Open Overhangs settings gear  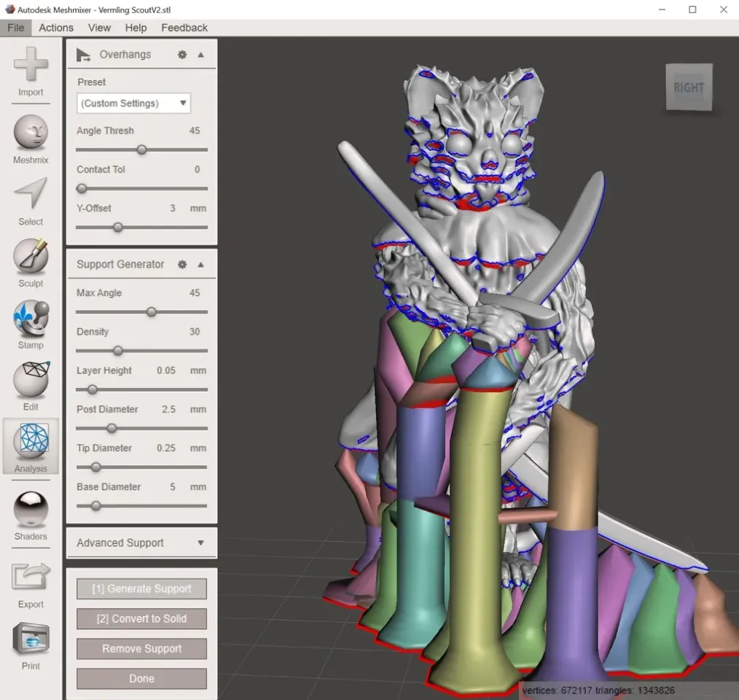pos(182,55)
